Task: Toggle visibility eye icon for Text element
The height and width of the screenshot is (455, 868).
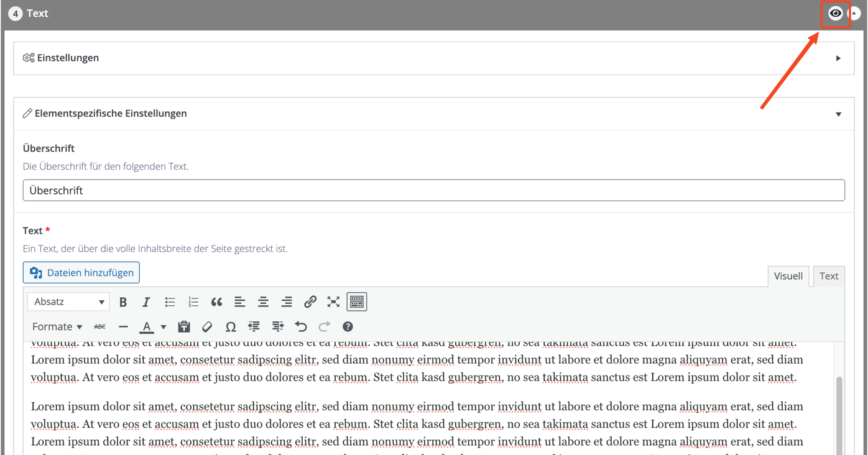Action: [835, 13]
